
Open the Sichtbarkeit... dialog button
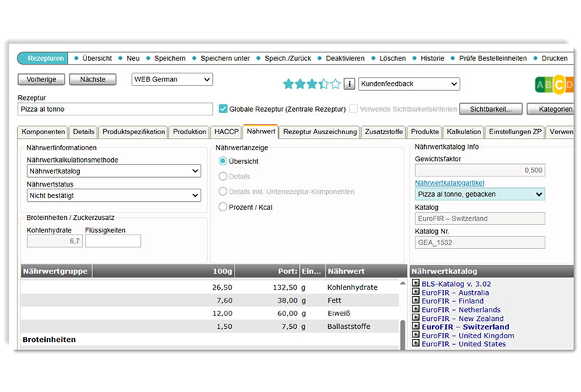click(491, 109)
